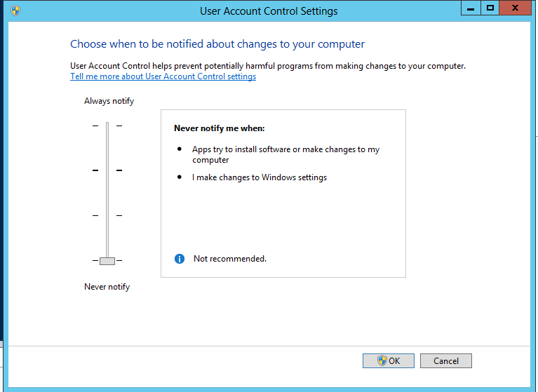Screen dimensions: 538x392
Task: Set slider to the third tick from top
Action: [x=107, y=215]
